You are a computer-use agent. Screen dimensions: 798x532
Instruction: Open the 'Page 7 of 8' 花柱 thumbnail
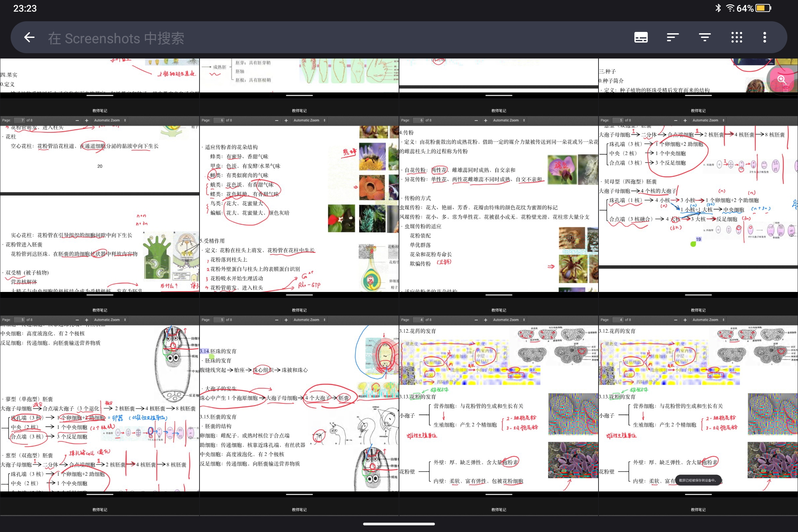100,199
